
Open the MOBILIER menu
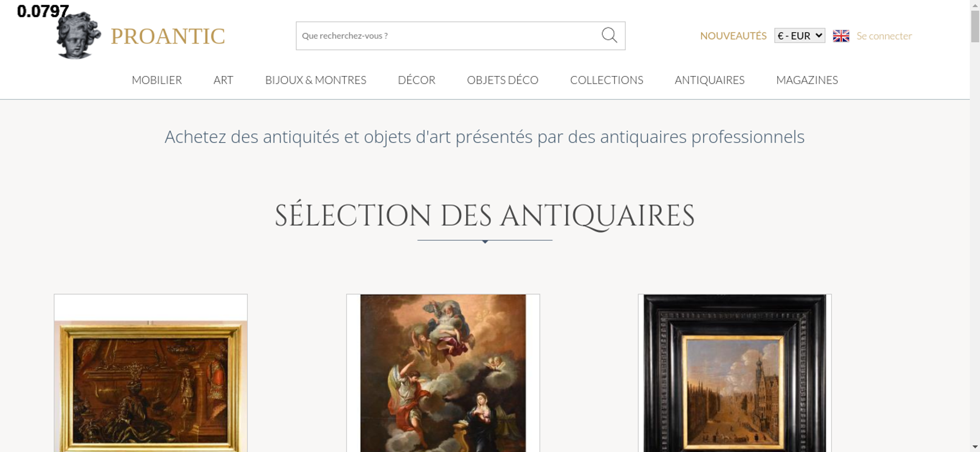157,80
